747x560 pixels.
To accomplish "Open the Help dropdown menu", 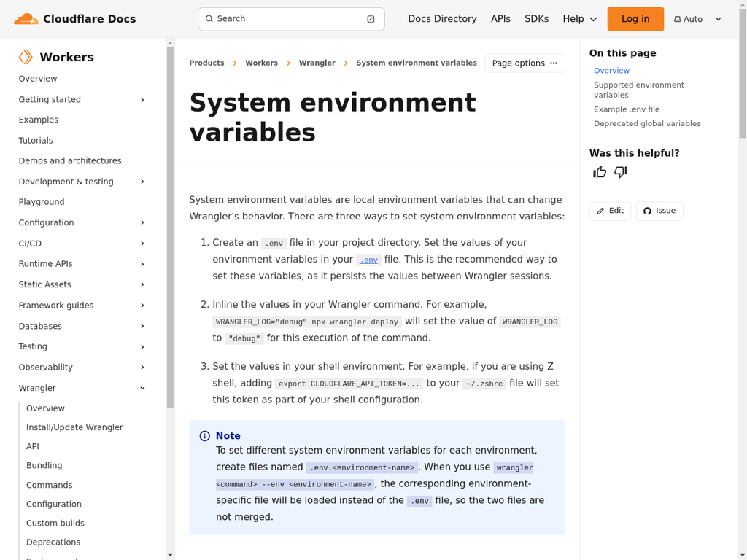I will pyautogui.click(x=580, y=19).
